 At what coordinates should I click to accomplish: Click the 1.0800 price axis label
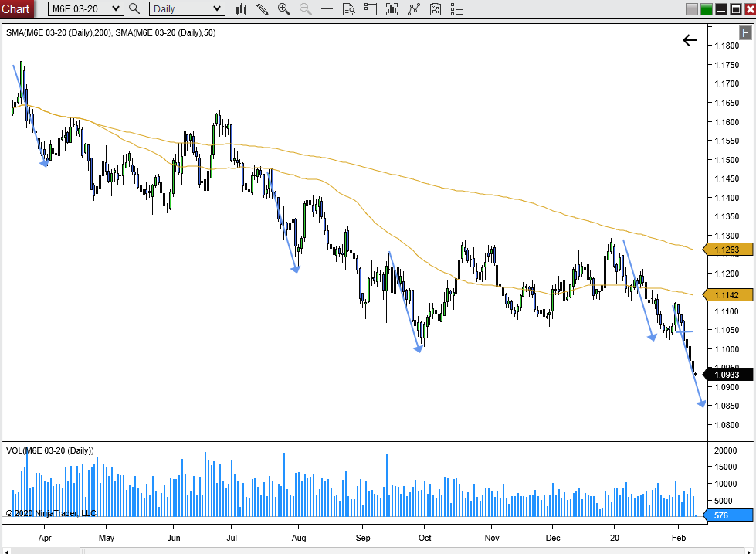click(727, 425)
